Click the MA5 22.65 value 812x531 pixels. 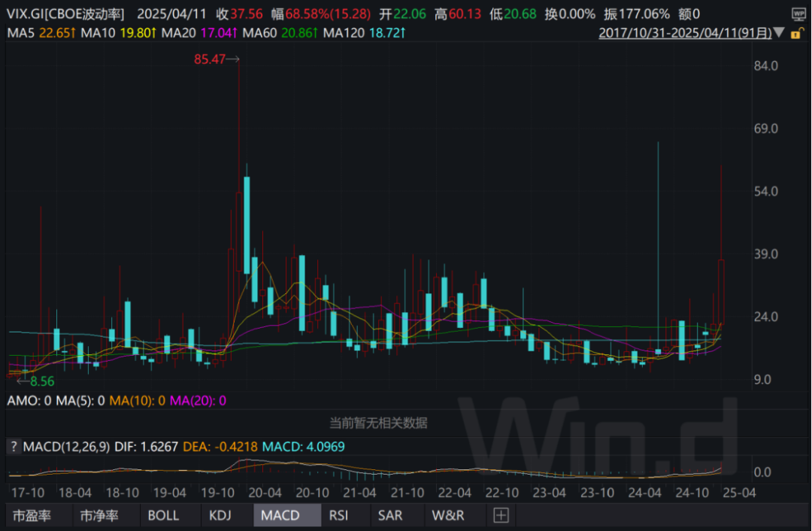pos(41,33)
